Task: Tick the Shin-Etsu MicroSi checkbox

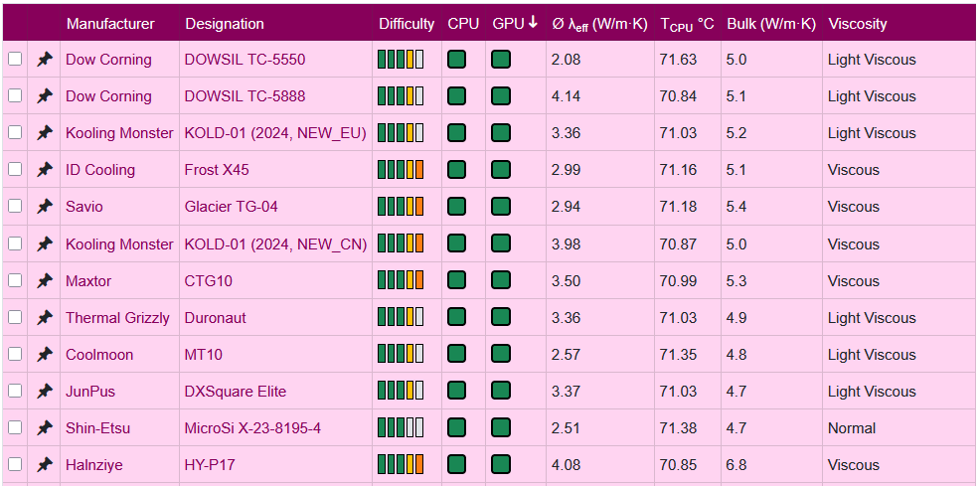Action: tap(14, 428)
